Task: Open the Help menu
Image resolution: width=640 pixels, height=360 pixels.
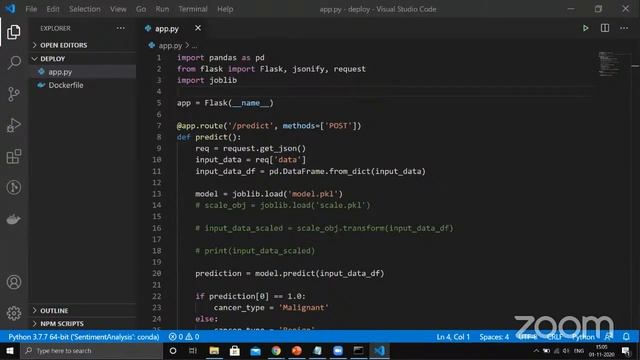Action: (225, 9)
